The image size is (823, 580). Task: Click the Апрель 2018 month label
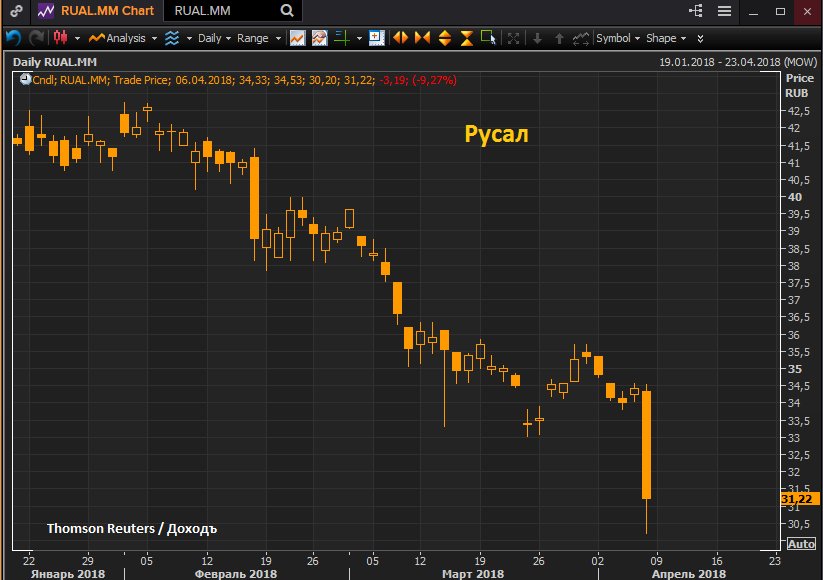(689, 574)
